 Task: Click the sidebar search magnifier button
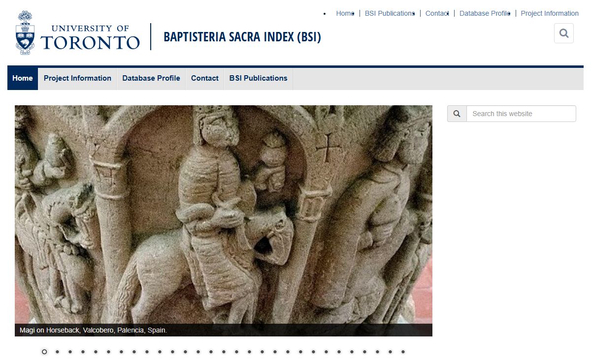(457, 114)
